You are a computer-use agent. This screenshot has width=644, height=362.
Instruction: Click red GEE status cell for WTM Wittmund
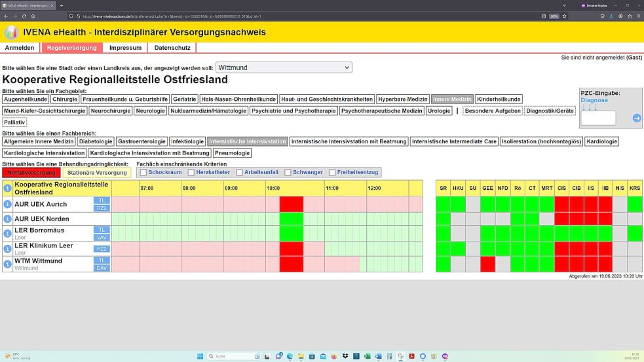487,264
